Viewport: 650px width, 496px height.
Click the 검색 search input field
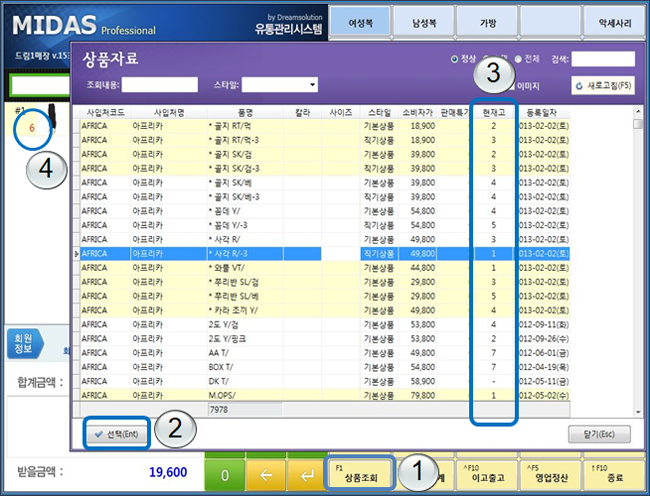point(603,59)
